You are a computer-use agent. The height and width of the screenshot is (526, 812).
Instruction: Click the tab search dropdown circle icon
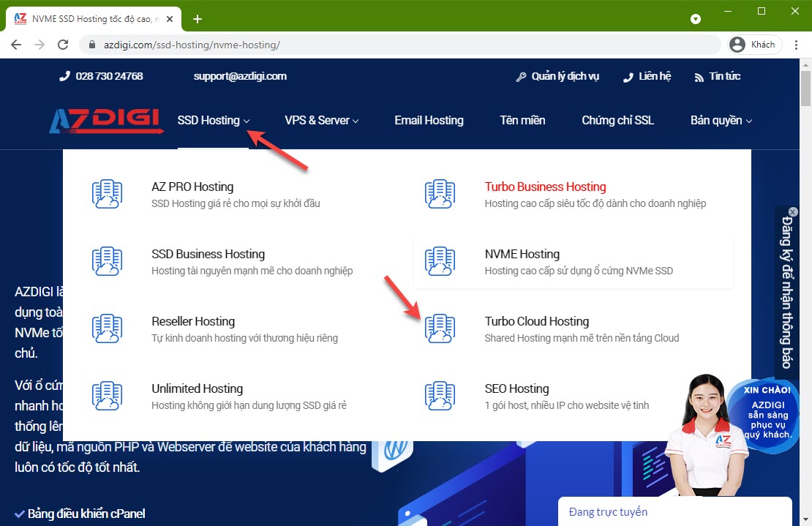(696, 19)
